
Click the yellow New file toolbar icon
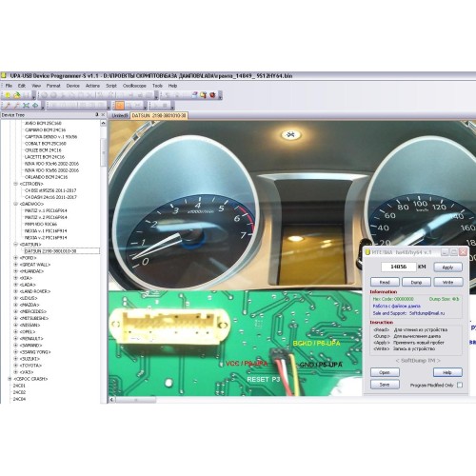pos(8,95)
